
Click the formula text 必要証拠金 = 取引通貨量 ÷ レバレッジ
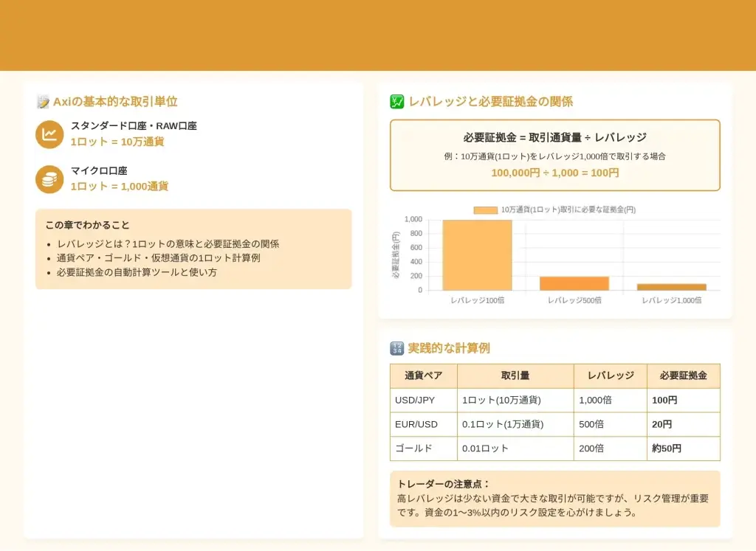pos(554,137)
